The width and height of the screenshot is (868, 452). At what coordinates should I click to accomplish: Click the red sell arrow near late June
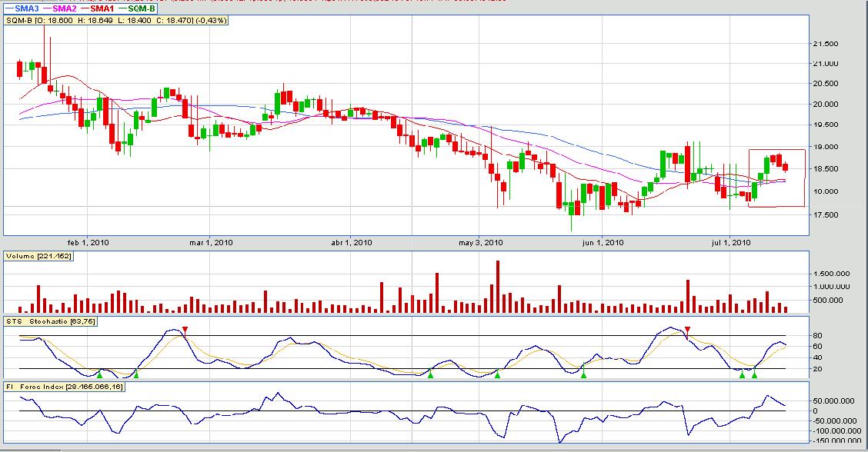click(x=688, y=331)
